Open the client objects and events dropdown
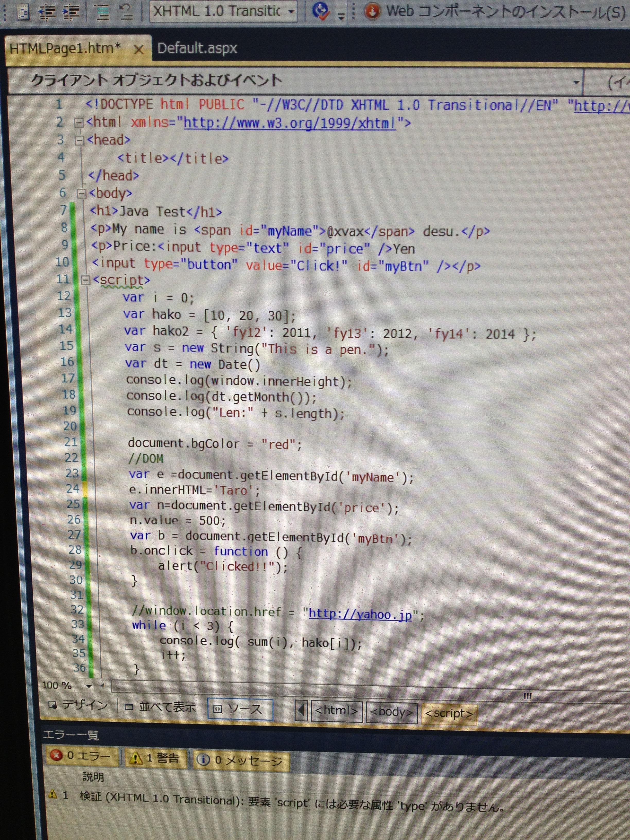The height and width of the screenshot is (840, 630). point(576,82)
